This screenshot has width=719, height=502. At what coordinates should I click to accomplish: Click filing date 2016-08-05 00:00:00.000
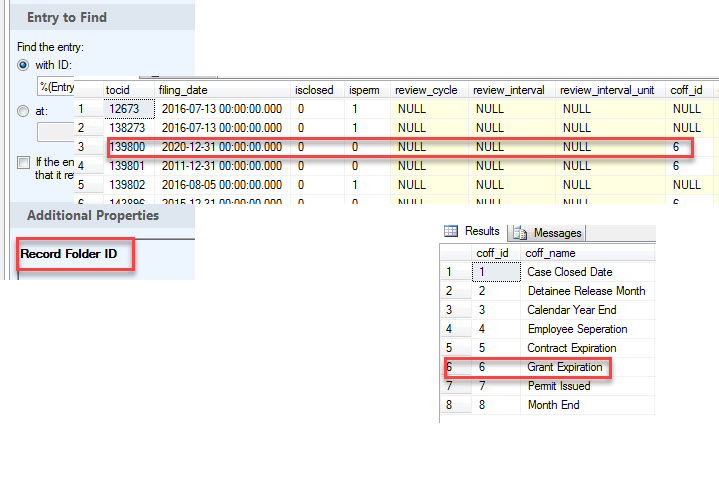click(x=222, y=185)
